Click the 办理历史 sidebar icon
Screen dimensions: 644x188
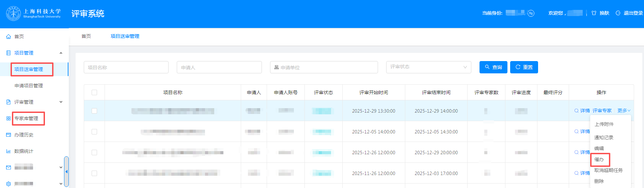(x=9, y=135)
